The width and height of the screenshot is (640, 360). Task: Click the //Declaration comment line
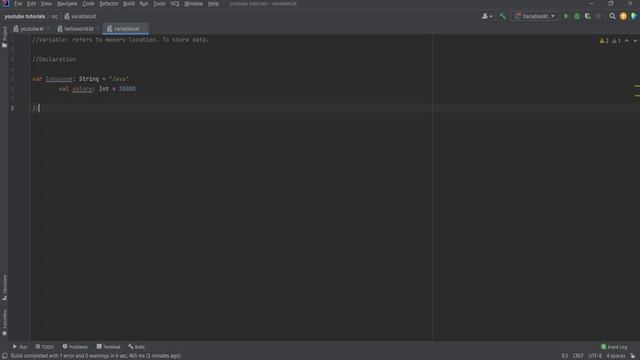[54, 59]
